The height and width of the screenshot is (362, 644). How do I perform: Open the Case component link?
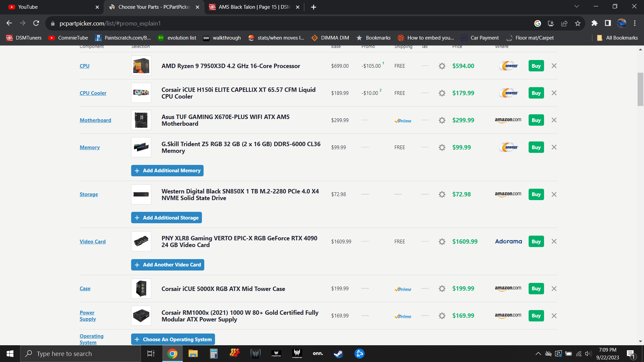85,289
